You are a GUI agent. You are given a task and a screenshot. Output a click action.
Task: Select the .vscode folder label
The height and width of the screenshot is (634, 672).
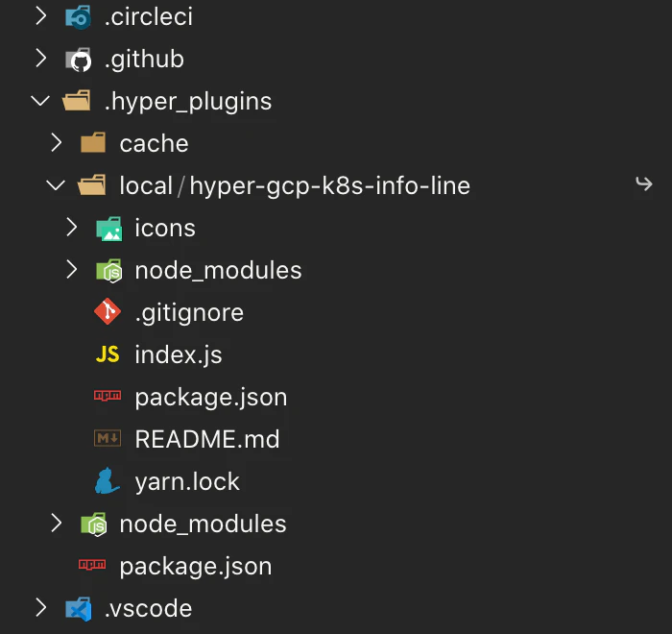tap(148, 609)
